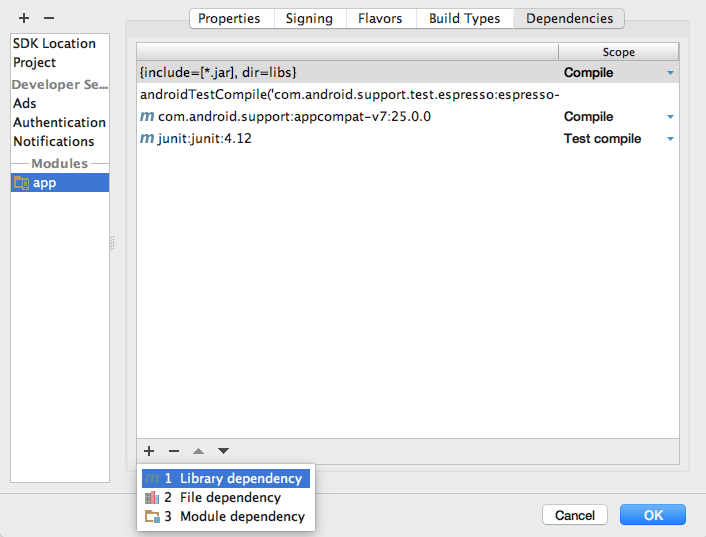Screen dimensions: 706x537
Task: Click the remove dependency minus icon
Action: click(x=173, y=452)
